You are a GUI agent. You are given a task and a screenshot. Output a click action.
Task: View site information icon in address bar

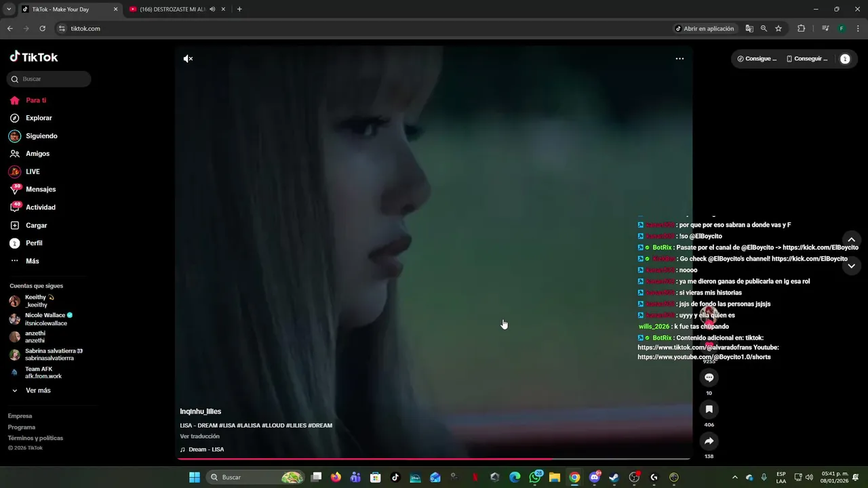(x=62, y=28)
